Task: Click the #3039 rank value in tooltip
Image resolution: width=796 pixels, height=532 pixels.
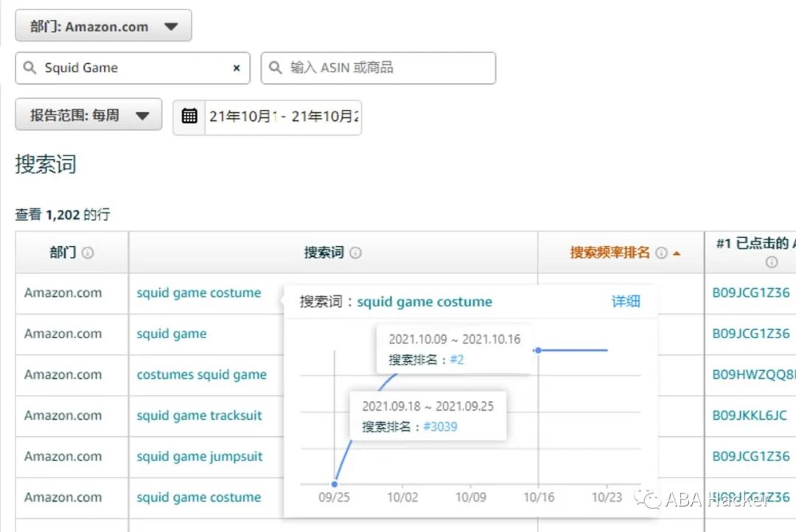Action: point(440,427)
